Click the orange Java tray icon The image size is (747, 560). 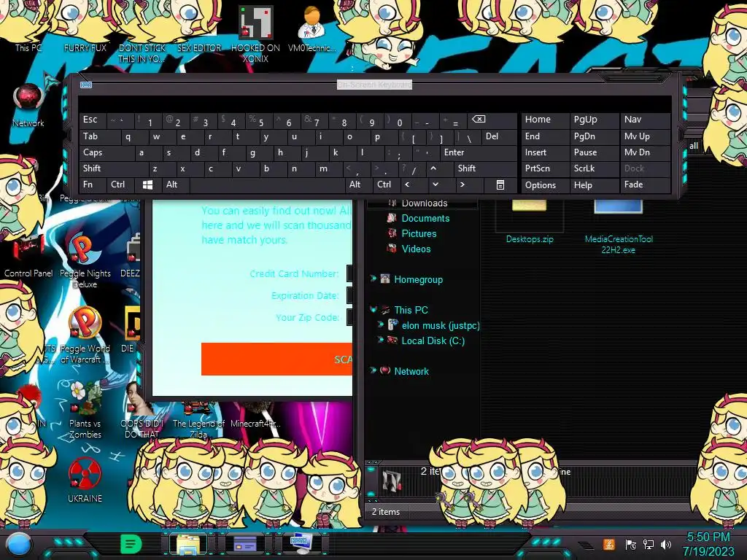click(x=609, y=544)
